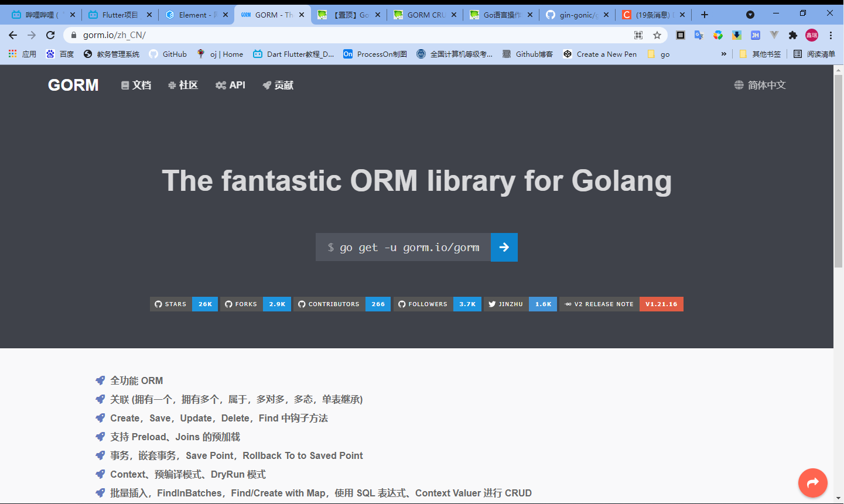Viewport: 844px width, 504px height.
Task: Open JINZHU Twitter 1.6K badge
Action: [x=520, y=304]
